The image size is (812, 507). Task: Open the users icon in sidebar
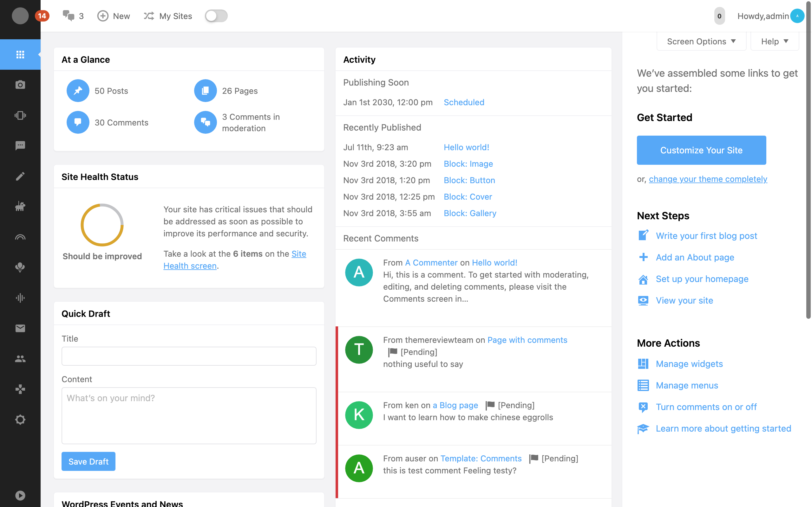20,359
